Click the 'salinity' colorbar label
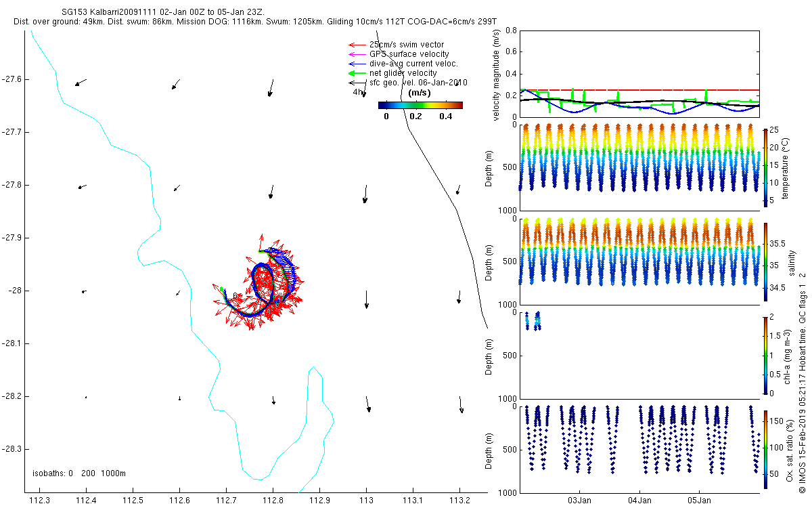This screenshot has height=508, width=812. (791, 263)
